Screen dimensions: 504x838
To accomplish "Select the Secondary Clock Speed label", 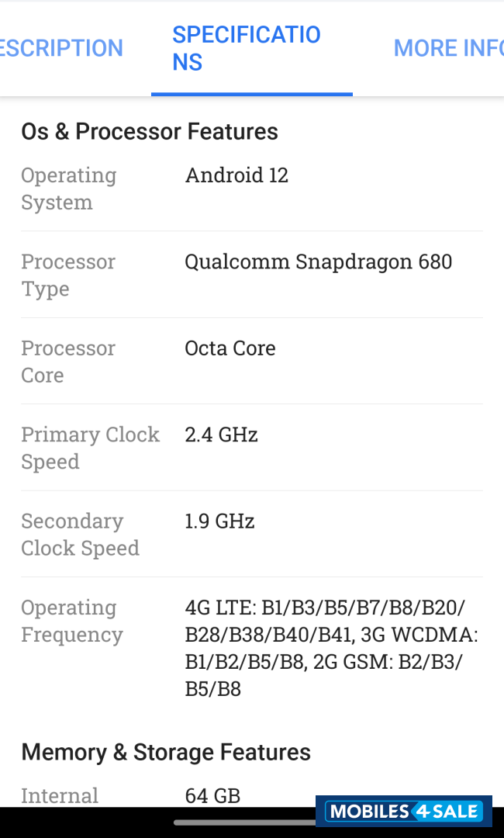I will click(80, 534).
